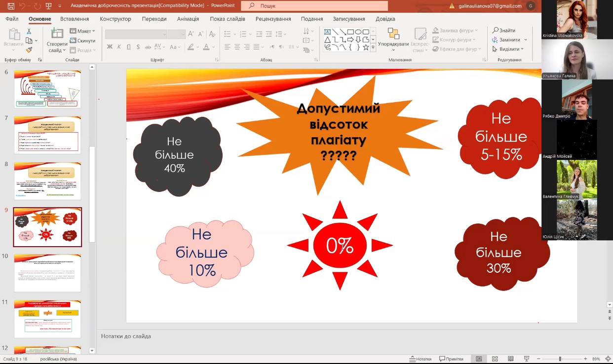The height and width of the screenshot is (364, 613).
Task: Click the Cut scissors icon
Action: tap(29, 31)
